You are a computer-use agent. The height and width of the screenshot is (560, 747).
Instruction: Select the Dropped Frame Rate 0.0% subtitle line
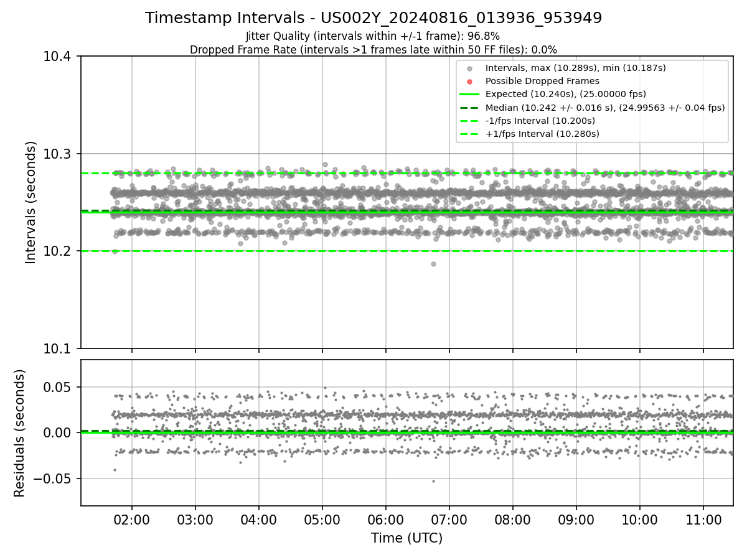tap(374, 50)
